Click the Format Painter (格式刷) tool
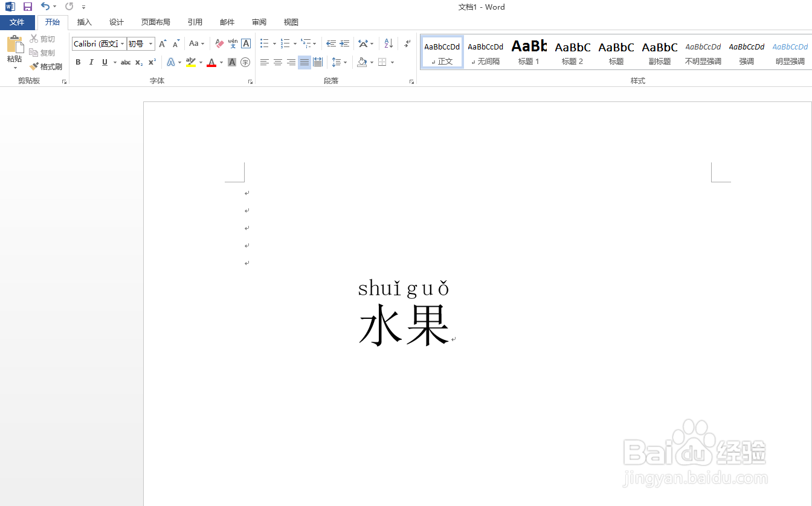The height and width of the screenshot is (506, 812). click(46, 66)
